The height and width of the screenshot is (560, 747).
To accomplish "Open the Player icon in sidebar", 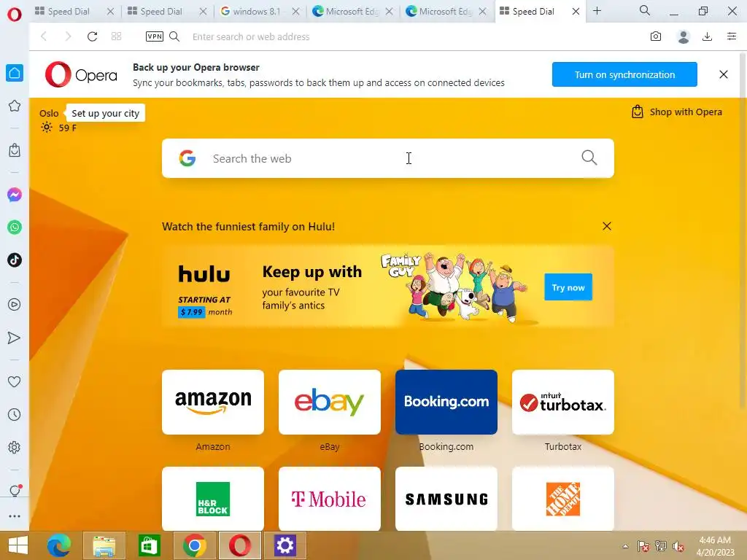I will tap(15, 304).
